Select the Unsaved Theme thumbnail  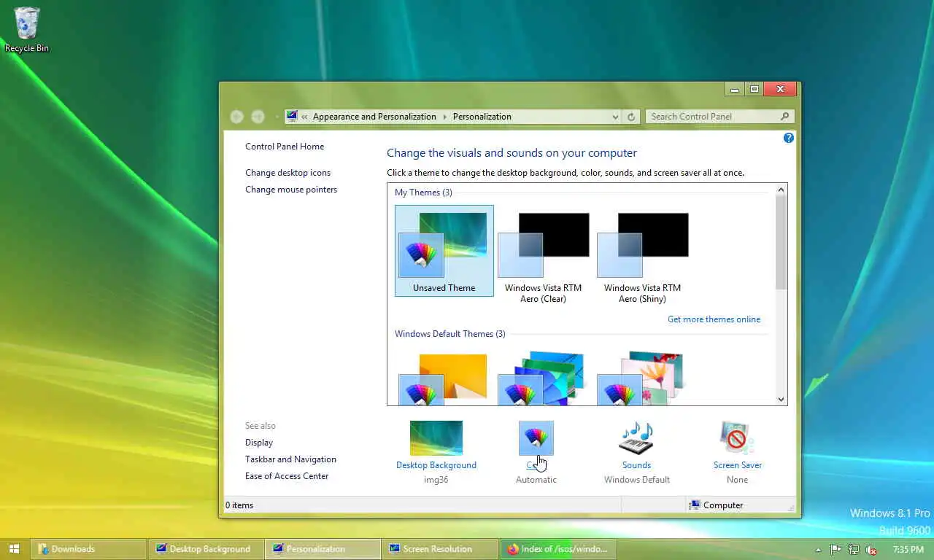(444, 251)
